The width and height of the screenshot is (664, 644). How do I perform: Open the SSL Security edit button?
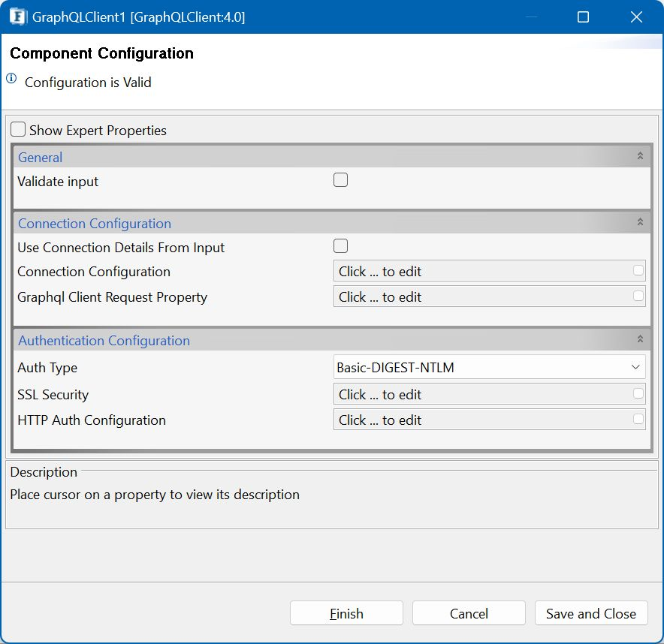pyautogui.click(x=638, y=393)
